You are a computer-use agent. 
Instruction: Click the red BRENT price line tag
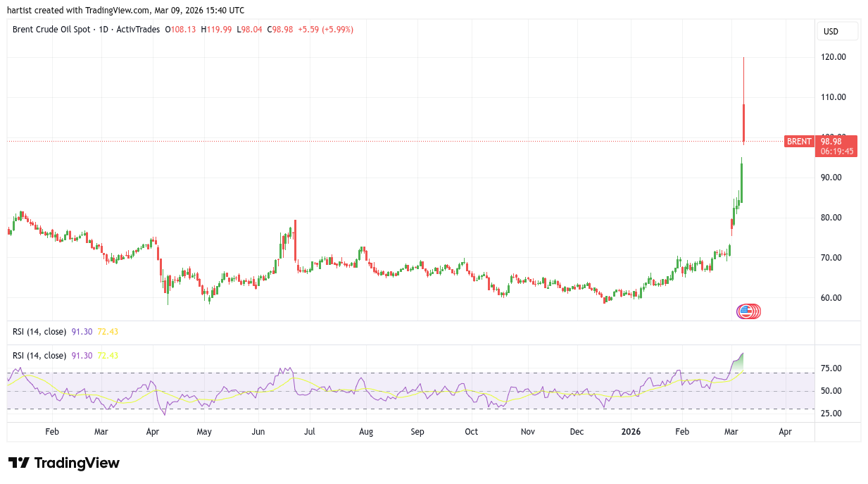pyautogui.click(x=799, y=142)
